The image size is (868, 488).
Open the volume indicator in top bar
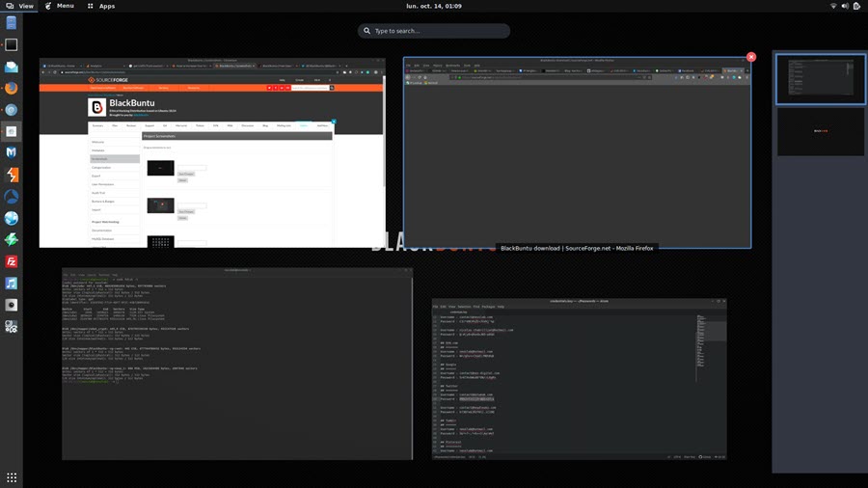coord(845,6)
